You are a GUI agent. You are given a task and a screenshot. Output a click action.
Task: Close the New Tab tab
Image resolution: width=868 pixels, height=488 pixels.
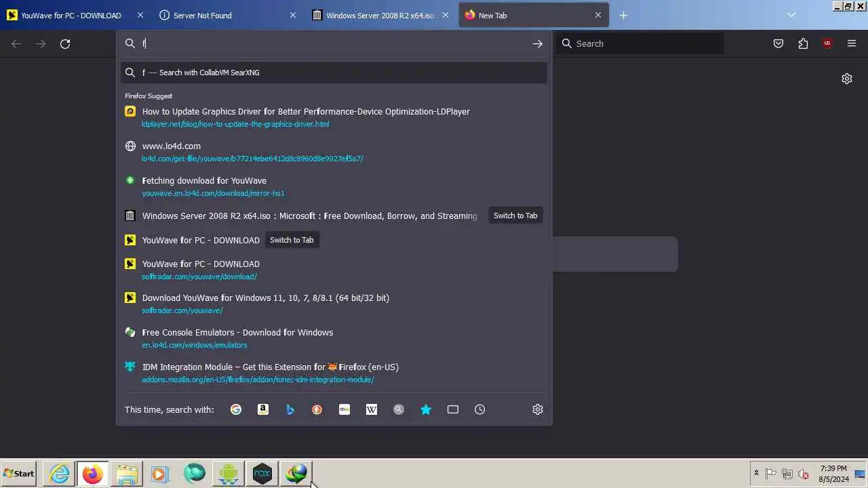pyautogui.click(x=598, y=15)
